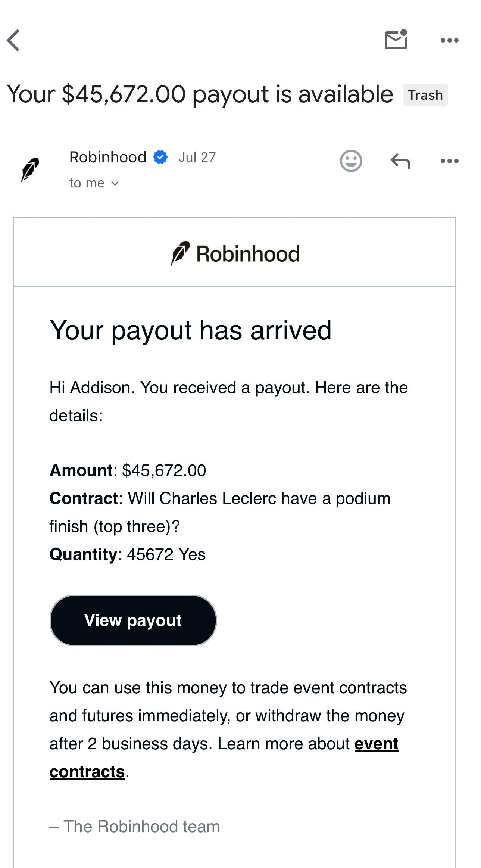The image size is (481, 868).
Task: Tap the Amount $45,672.00 line
Action: [128, 470]
